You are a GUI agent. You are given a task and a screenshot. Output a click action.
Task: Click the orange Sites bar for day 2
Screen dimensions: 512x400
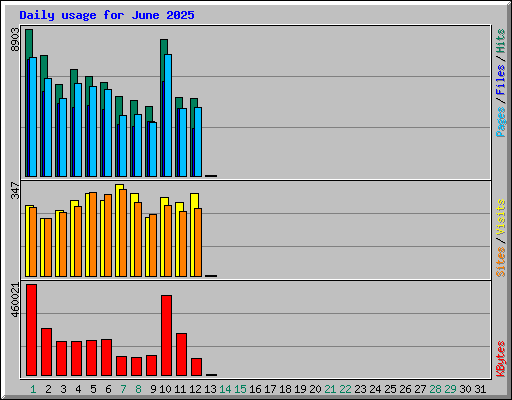click(48, 247)
